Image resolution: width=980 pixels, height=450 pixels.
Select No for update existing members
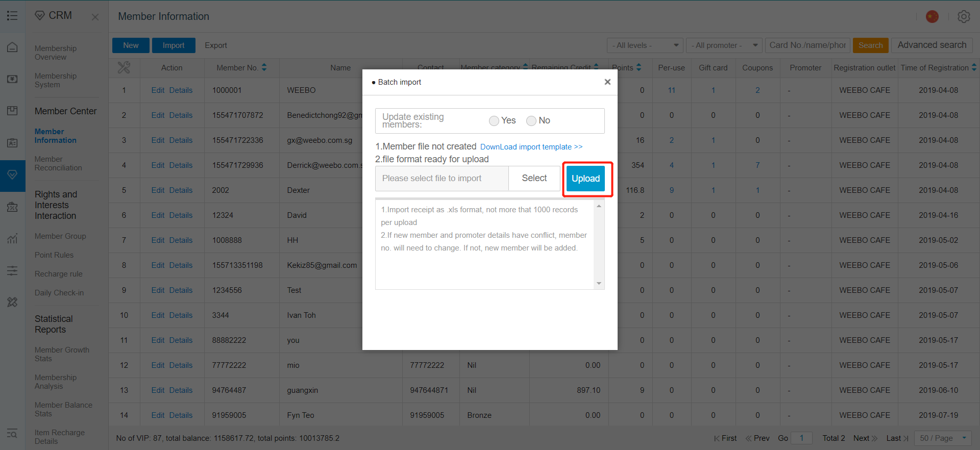pyautogui.click(x=531, y=121)
